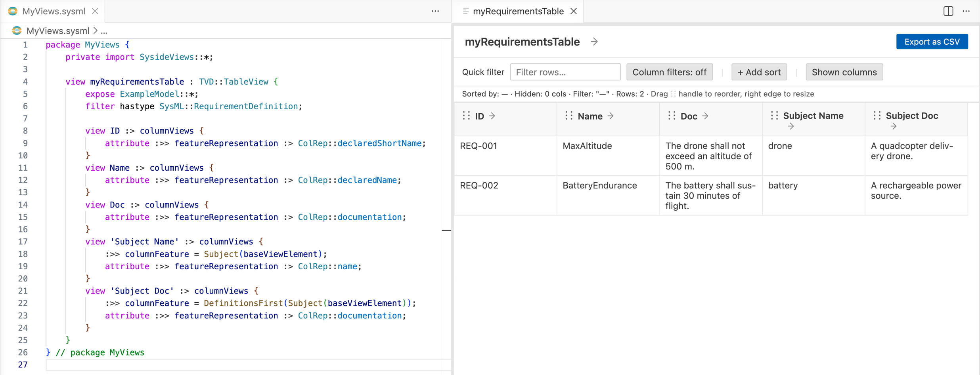Focus the Filter rows quick filter field

pyautogui.click(x=565, y=72)
